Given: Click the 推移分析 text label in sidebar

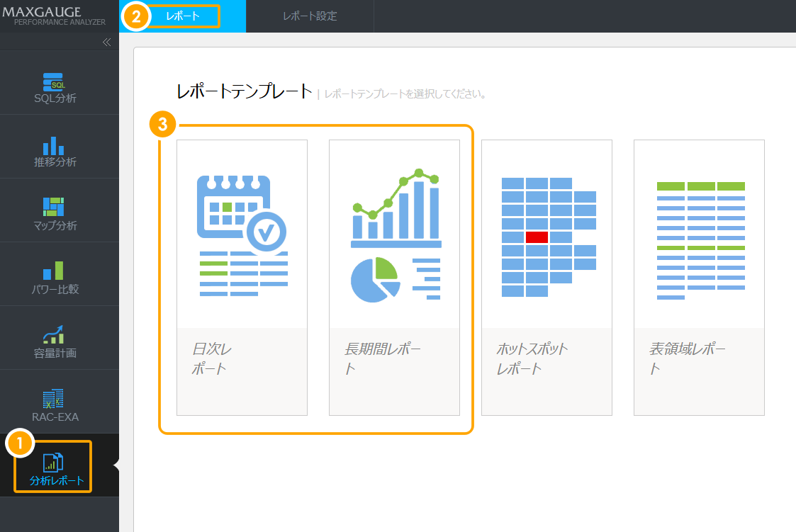Looking at the screenshot, I should pyautogui.click(x=55, y=162).
